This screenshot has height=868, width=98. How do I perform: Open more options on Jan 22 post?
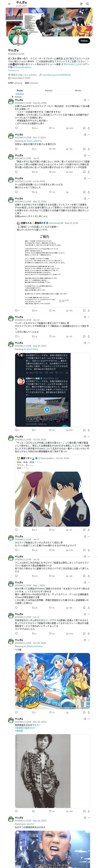click(x=89, y=317)
